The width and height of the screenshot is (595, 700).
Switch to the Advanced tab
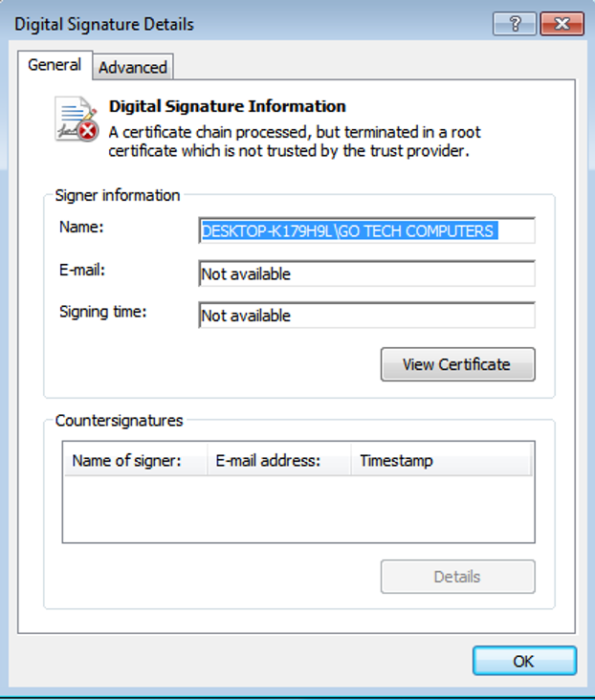pyautogui.click(x=133, y=67)
